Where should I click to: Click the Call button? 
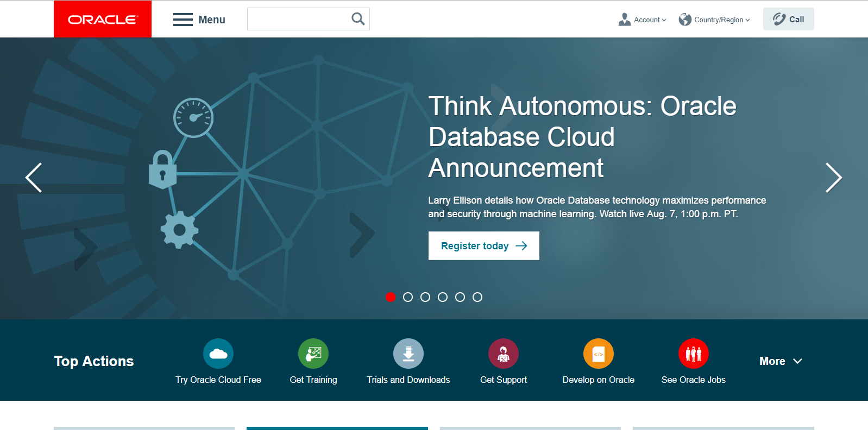[788, 19]
